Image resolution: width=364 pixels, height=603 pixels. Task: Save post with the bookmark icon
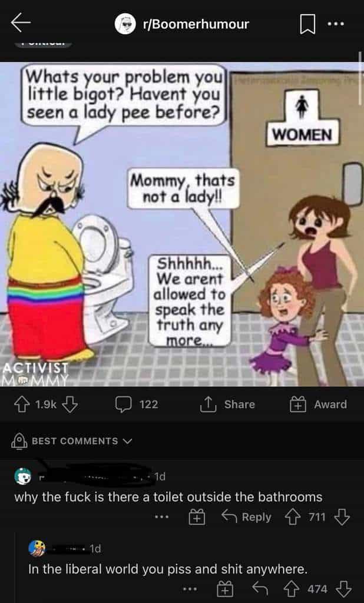(x=307, y=24)
